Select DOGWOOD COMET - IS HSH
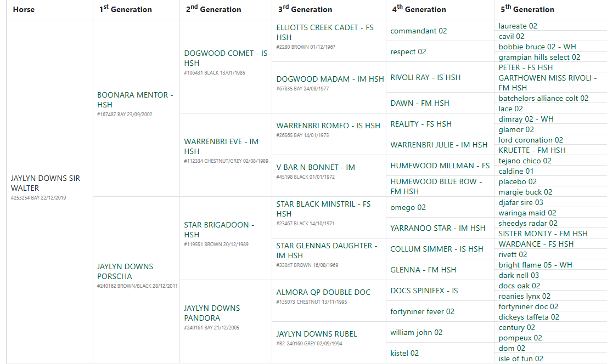 [x=226, y=58]
